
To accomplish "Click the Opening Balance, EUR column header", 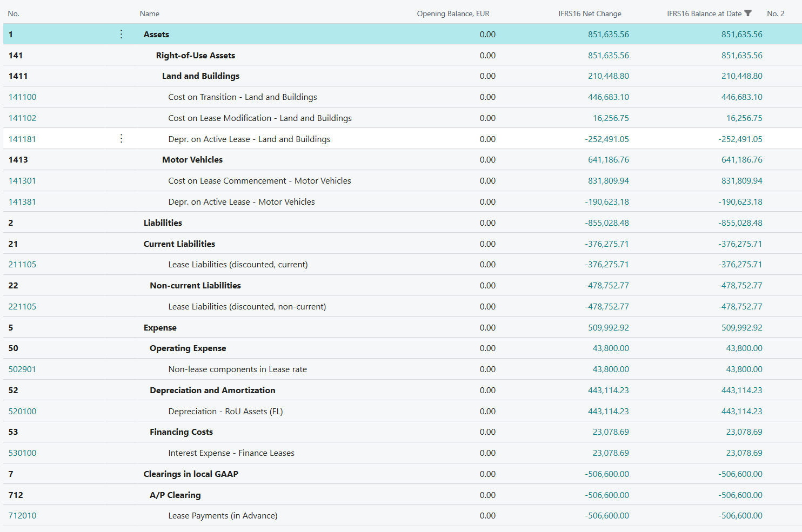I will pos(453,14).
